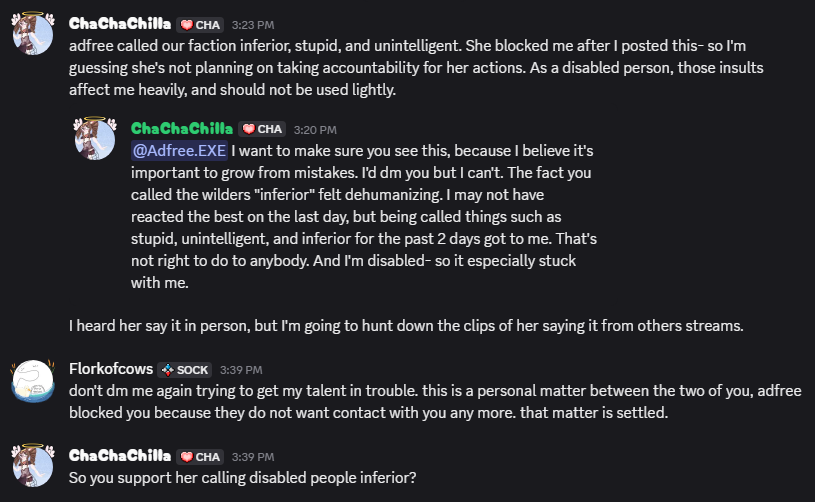Click ChaChaChilla's avatar beside the last message
Viewport: 815px width, 502px height.
pos(32,470)
